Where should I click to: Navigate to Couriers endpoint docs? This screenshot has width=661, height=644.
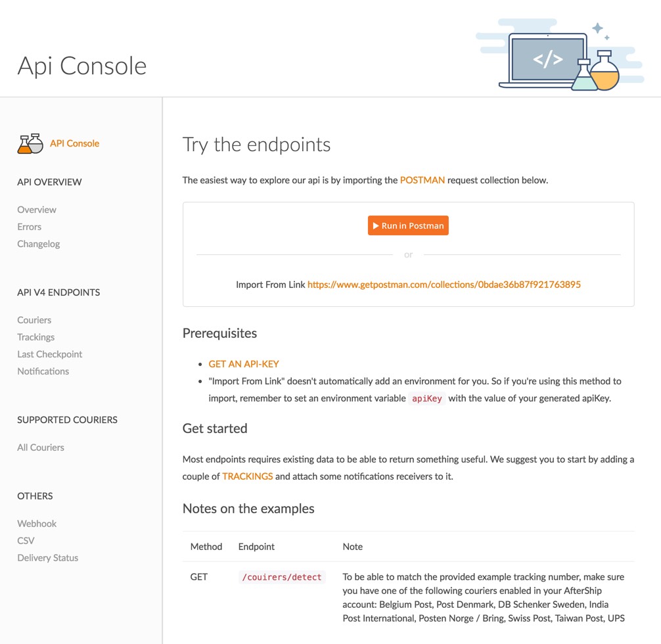click(34, 320)
